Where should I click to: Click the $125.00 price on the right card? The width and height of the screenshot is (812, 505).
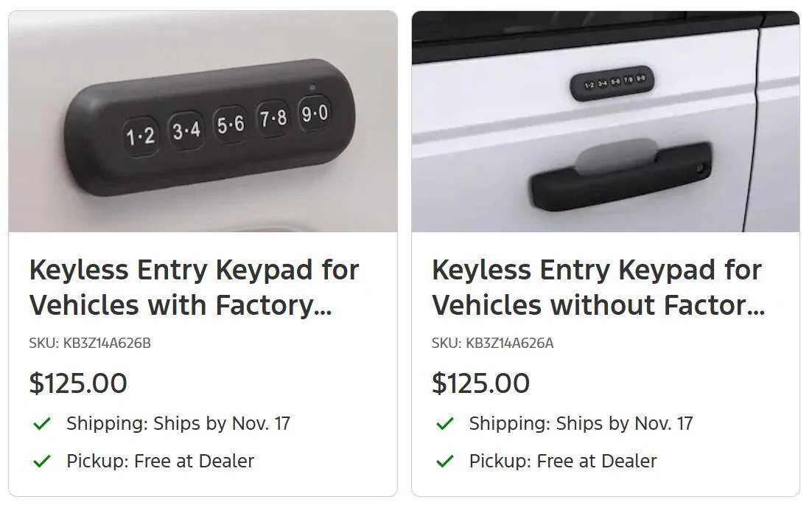480,383
